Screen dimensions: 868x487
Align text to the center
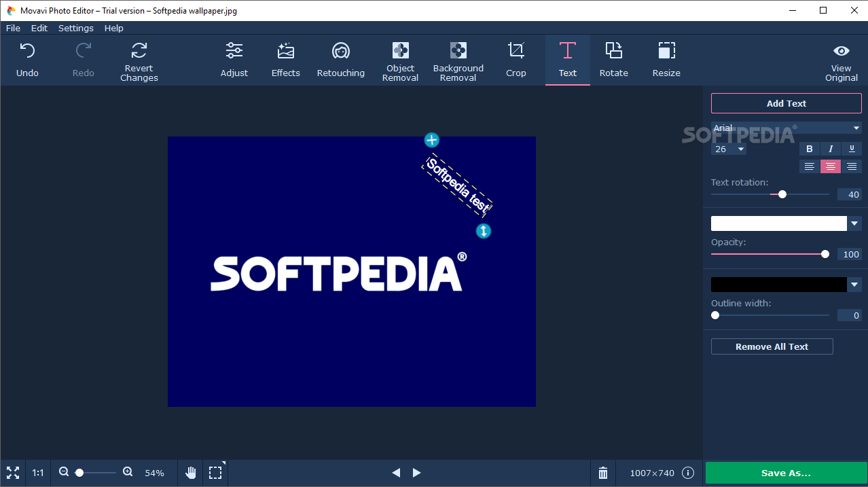[830, 166]
